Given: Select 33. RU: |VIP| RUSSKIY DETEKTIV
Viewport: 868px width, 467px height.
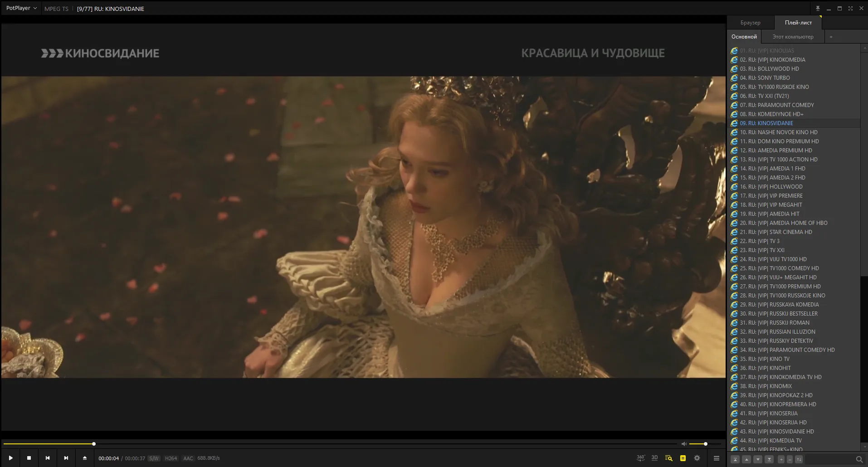Looking at the screenshot, I should [794, 341].
